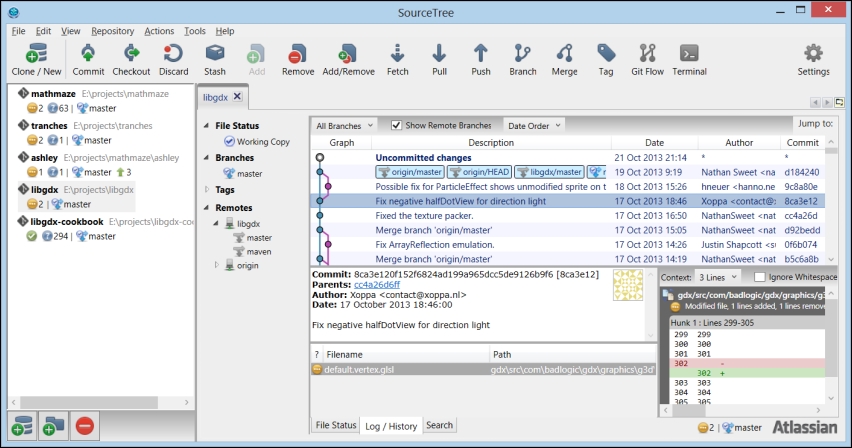This screenshot has height=448, width=852.
Task: Click the origin/master branch label
Action: (x=410, y=172)
